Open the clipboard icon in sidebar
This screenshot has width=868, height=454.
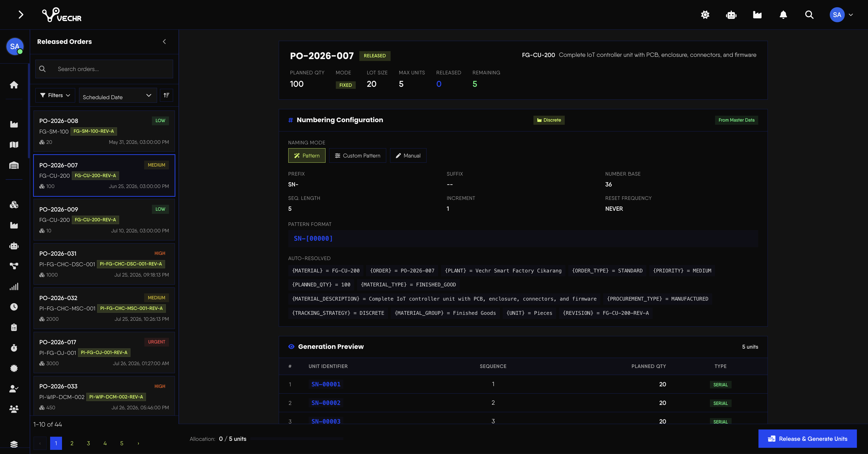click(x=14, y=327)
